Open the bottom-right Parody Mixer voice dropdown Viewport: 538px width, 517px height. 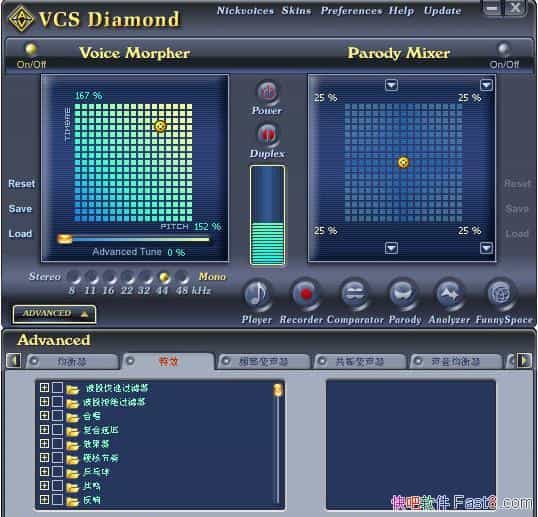click(486, 248)
